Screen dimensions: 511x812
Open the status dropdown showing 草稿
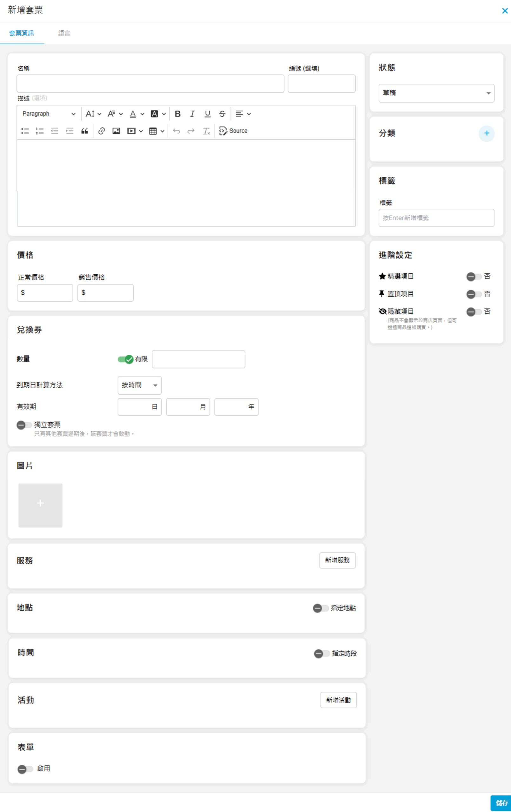(436, 93)
